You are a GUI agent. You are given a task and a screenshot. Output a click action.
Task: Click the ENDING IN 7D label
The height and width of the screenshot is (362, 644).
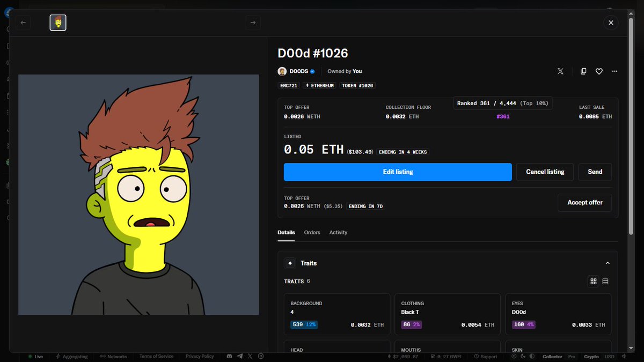(x=366, y=206)
